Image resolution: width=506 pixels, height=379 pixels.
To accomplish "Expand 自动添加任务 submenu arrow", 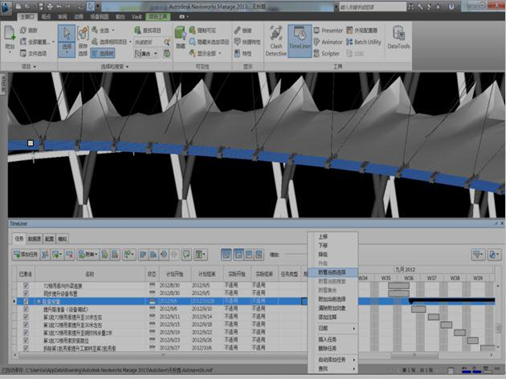I will pyautogui.click(x=354, y=360).
